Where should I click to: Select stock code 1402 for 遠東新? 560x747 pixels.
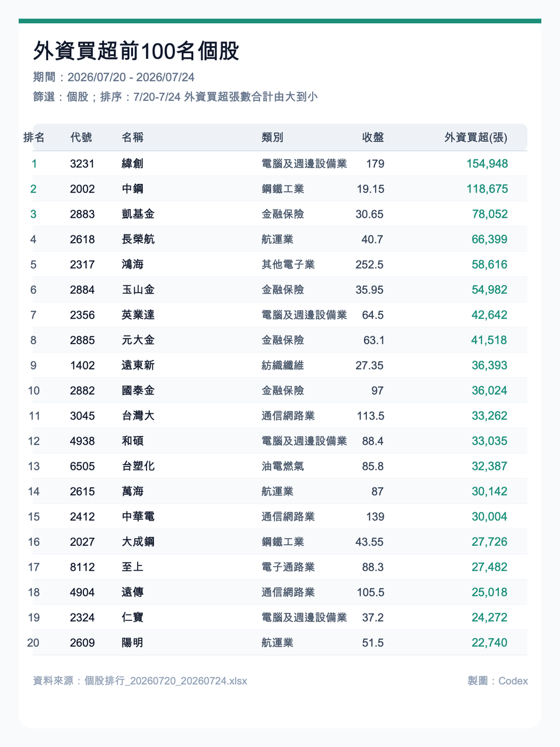point(82,365)
